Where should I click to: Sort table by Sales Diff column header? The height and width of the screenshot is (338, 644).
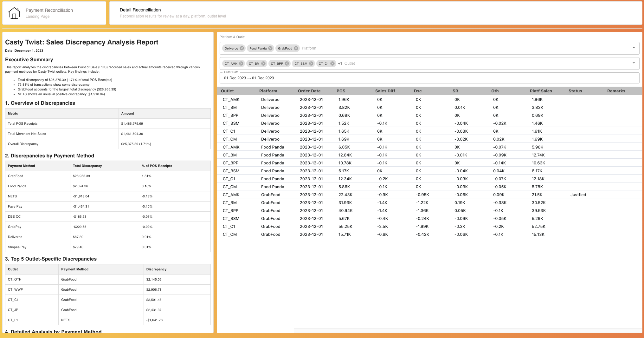click(385, 91)
